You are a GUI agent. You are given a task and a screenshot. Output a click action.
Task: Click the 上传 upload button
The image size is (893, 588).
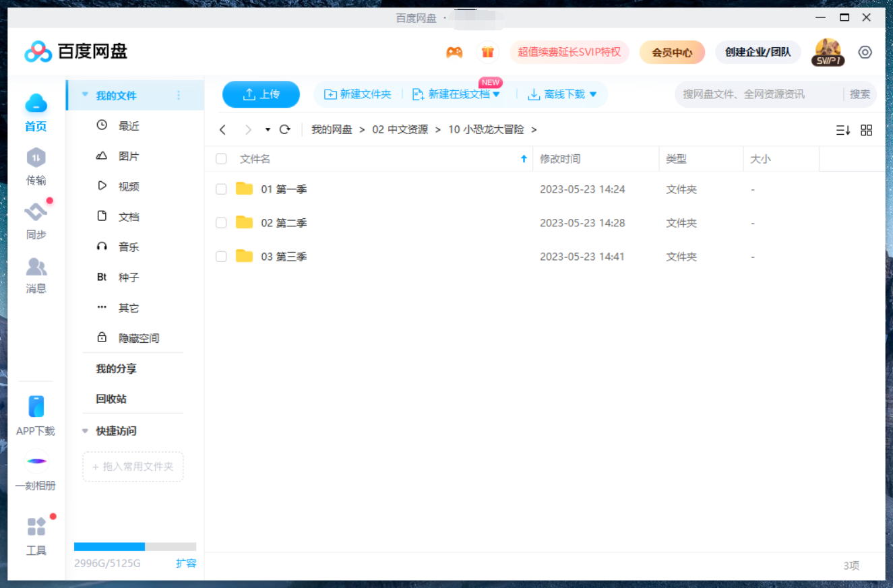coord(261,94)
